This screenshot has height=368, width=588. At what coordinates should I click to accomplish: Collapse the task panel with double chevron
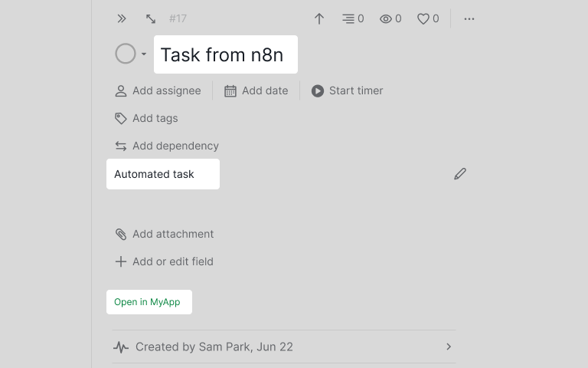pos(122,18)
